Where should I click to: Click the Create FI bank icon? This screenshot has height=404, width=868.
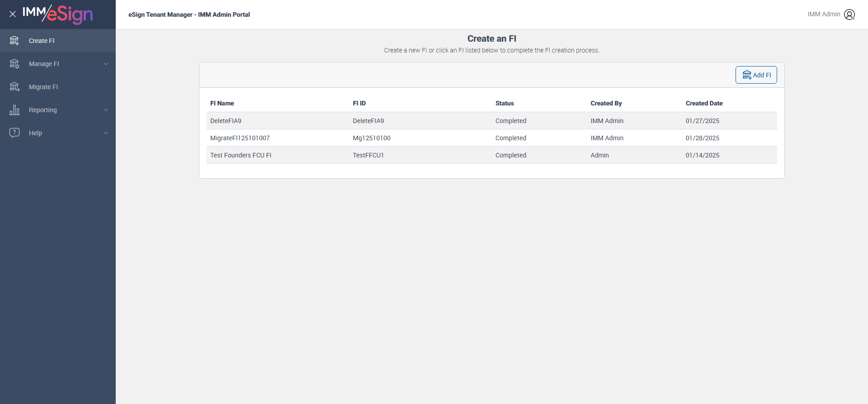pyautogui.click(x=14, y=41)
